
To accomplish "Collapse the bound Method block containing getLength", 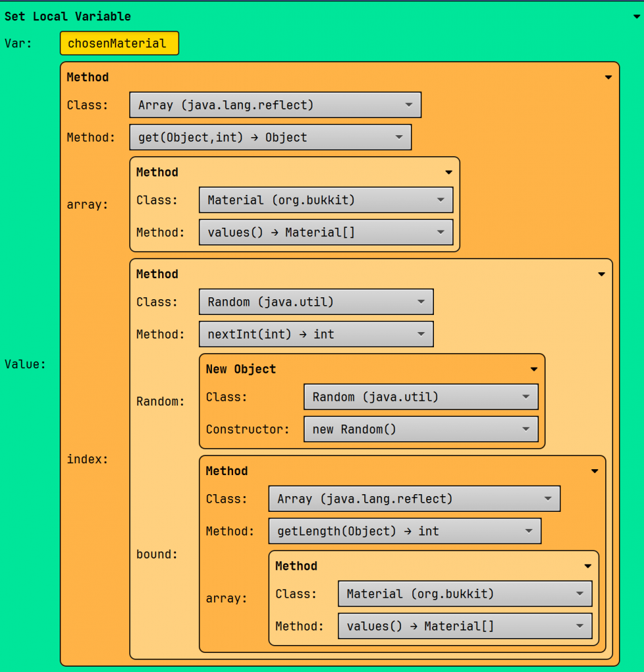I will tap(594, 471).
